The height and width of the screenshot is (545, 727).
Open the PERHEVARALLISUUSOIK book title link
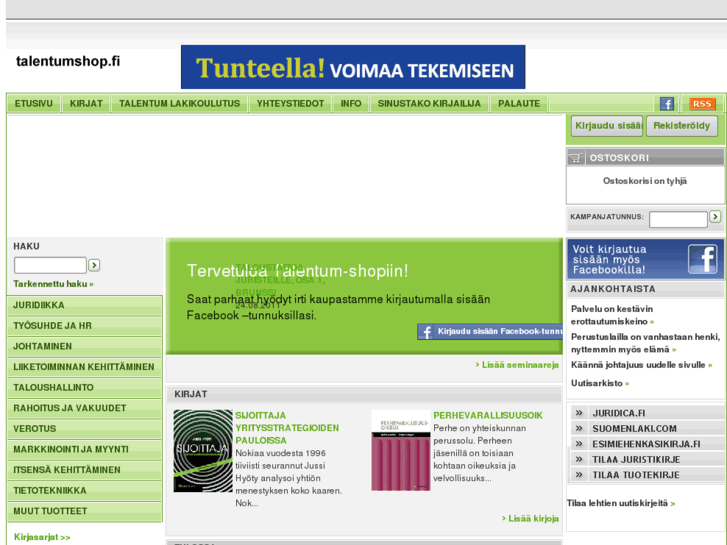point(488,416)
